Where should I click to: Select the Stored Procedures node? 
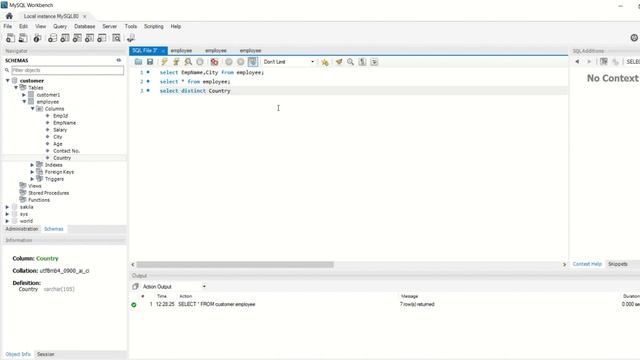[49, 193]
